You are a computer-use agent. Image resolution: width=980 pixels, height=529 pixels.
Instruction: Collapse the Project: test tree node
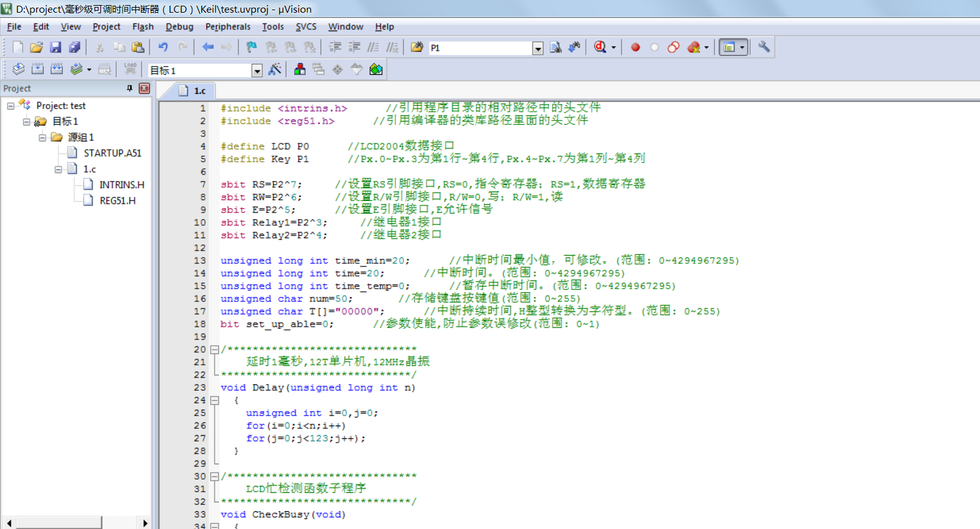point(11,106)
